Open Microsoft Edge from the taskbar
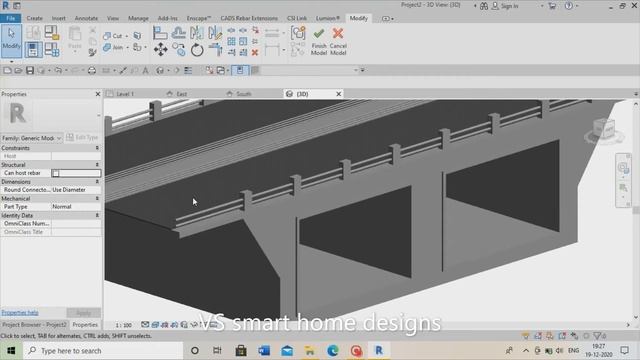This screenshot has width=640, height=360. coord(333,351)
